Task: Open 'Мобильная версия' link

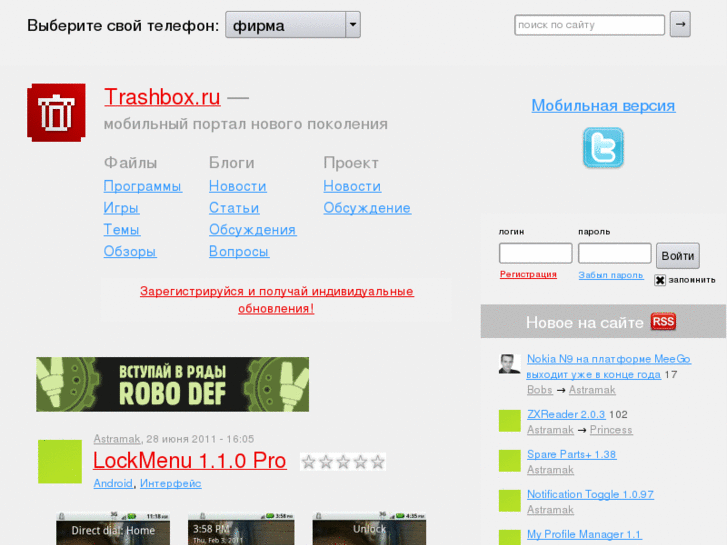Action: pyautogui.click(x=603, y=105)
